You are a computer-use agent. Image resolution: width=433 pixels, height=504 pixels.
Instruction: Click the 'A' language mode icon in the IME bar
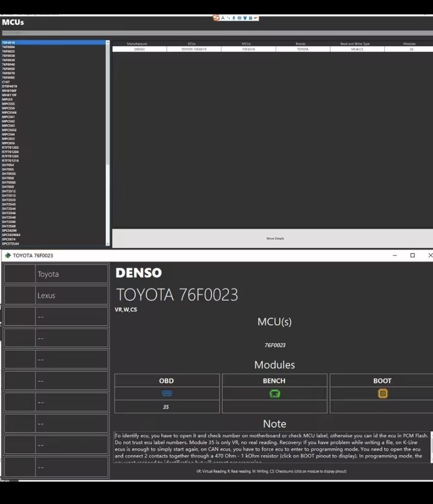[223, 18]
